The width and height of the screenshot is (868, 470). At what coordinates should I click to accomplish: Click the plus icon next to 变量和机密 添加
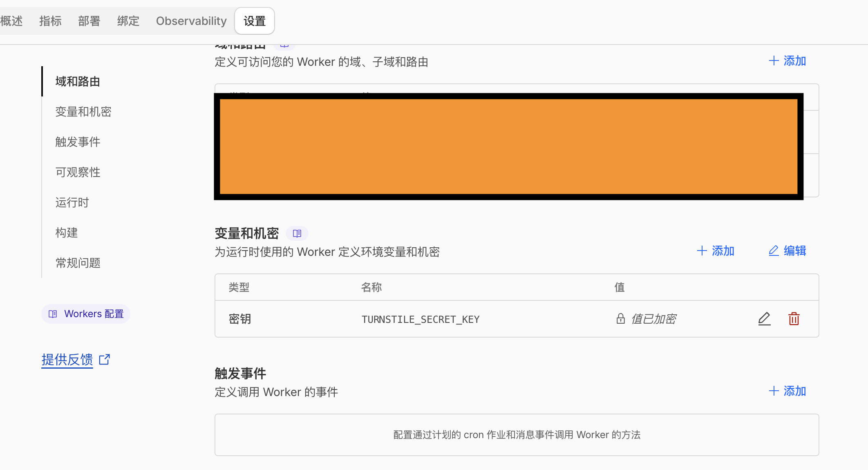[702, 251]
